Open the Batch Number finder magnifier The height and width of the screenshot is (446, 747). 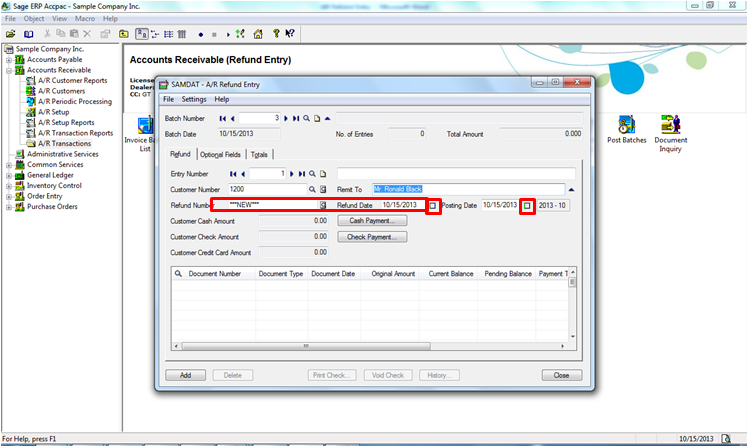coord(306,118)
